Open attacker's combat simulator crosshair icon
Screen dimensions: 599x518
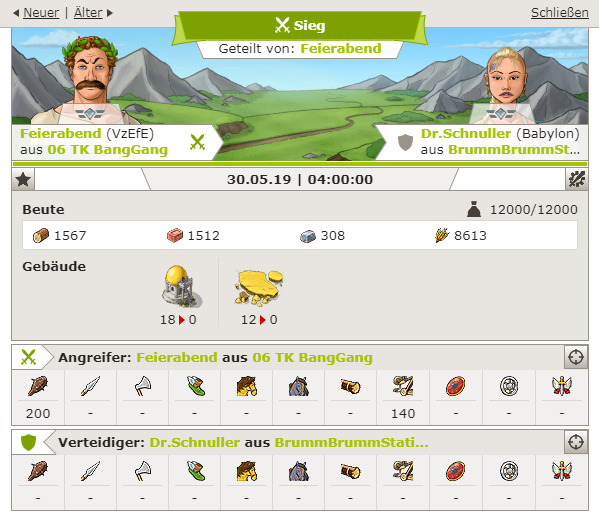tap(576, 357)
